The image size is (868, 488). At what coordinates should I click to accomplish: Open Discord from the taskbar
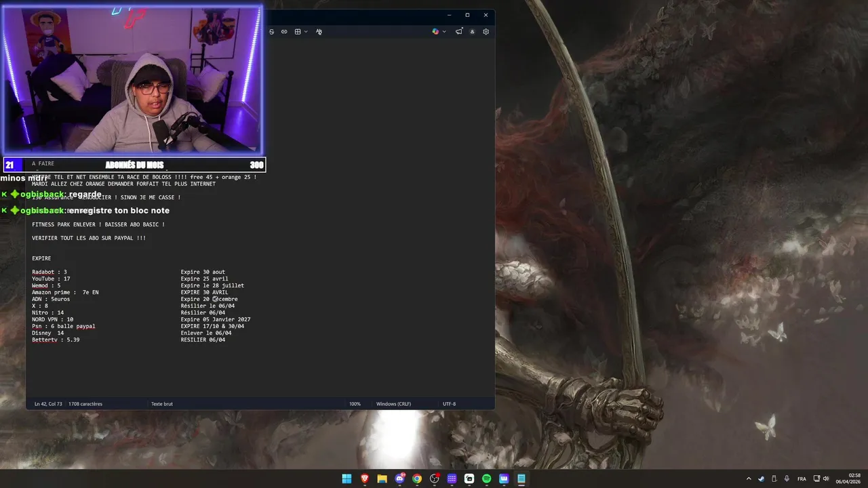click(x=399, y=479)
